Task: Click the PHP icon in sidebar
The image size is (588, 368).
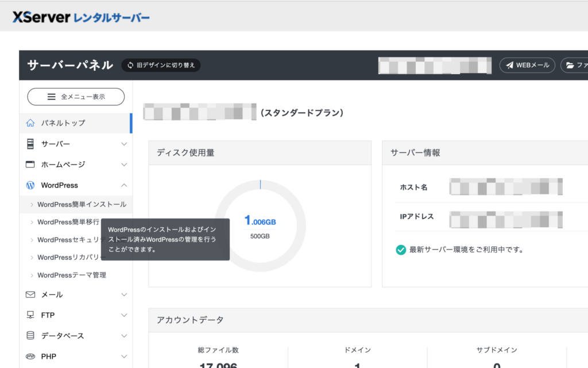Action: coord(30,356)
